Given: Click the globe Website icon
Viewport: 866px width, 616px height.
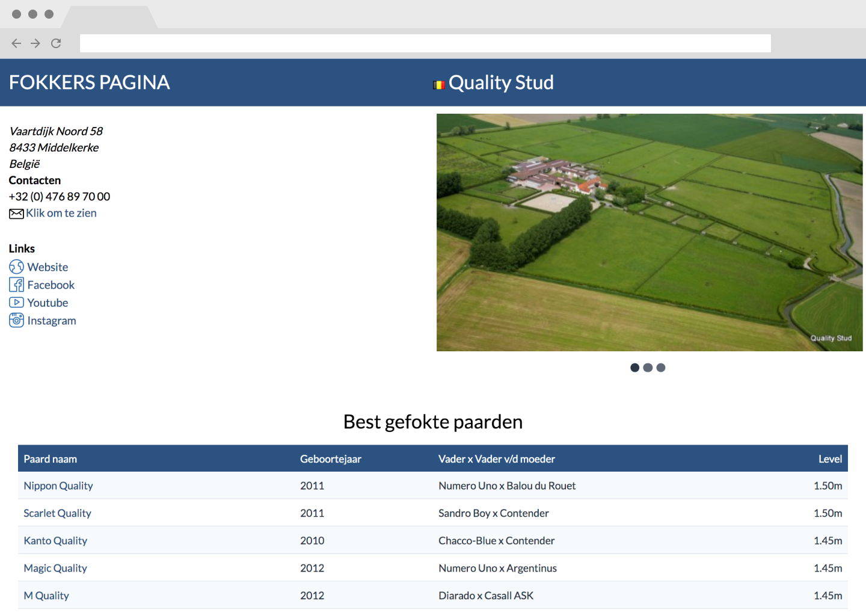Looking at the screenshot, I should coord(16,266).
